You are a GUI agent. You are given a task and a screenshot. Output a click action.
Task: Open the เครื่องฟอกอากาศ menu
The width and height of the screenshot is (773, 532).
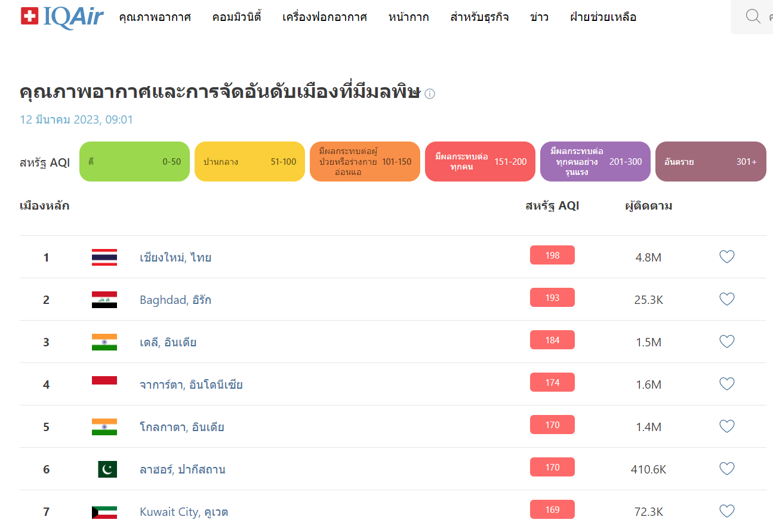pyautogui.click(x=325, y=17)
